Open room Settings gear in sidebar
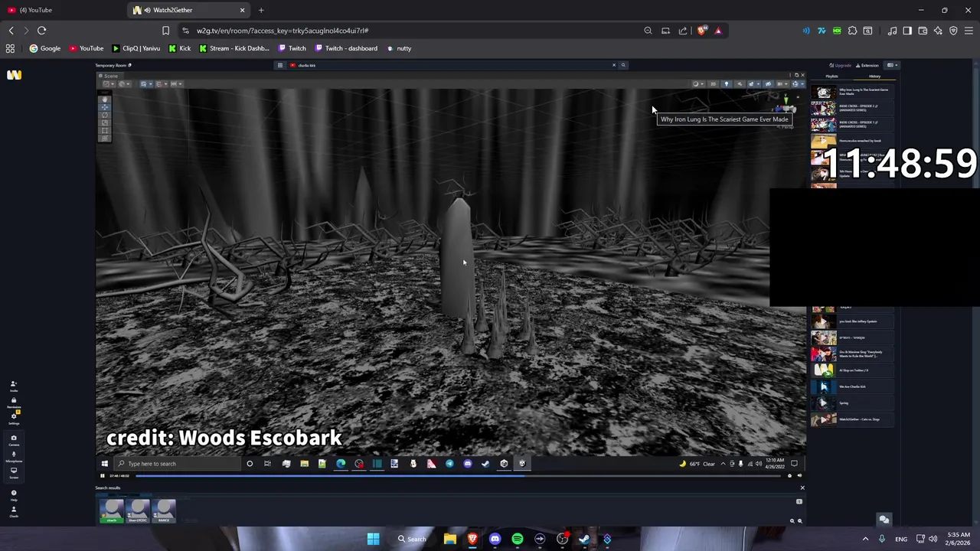980x551 pixels. [x=13, y=418]
